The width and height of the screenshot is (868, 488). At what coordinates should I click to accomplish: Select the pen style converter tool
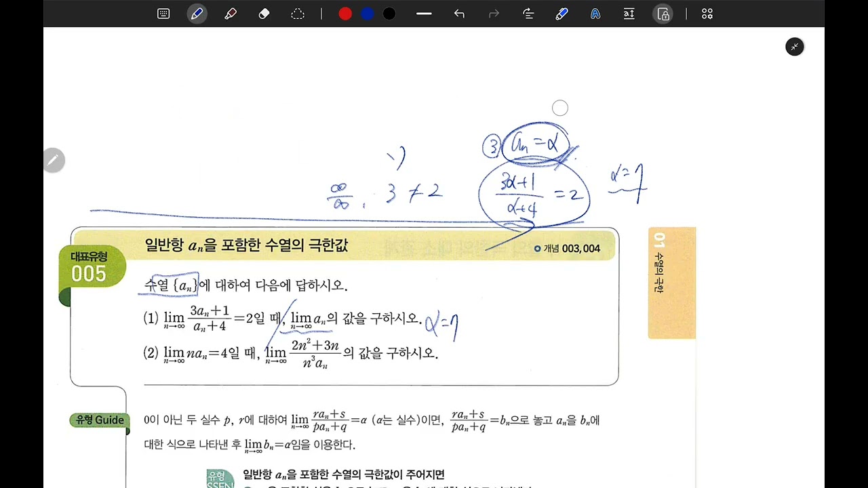pos(561,14)
